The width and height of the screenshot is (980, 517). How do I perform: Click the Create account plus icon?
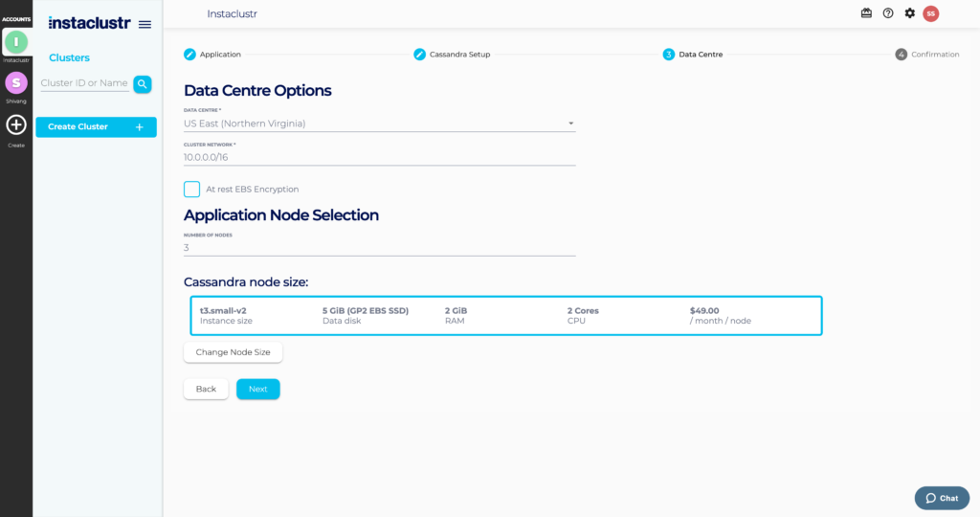[16, 124]
